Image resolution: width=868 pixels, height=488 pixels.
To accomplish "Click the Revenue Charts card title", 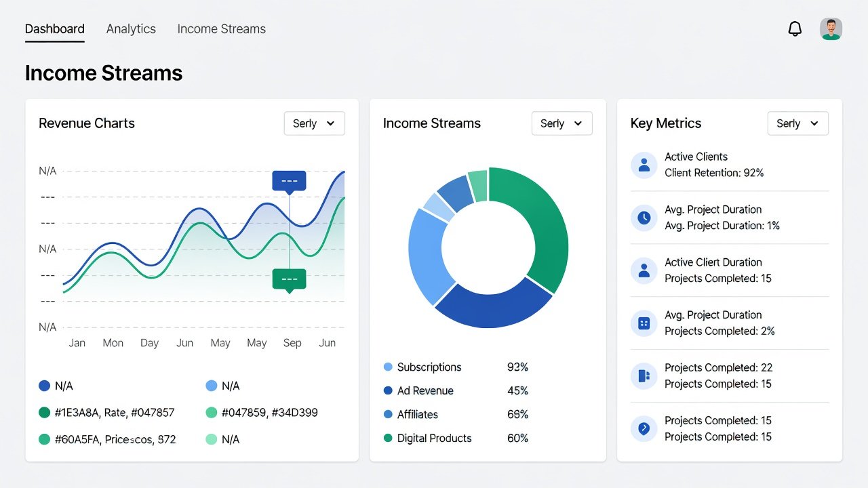I will point(87,123).
